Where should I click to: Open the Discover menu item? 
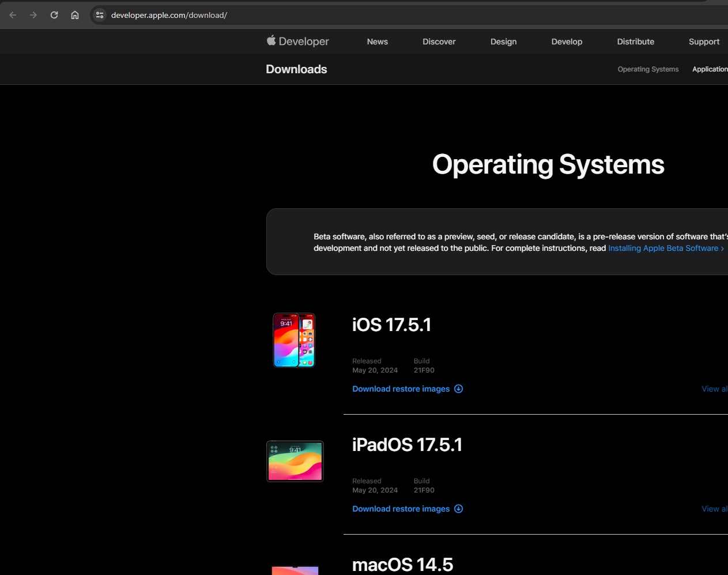(439, 42)
